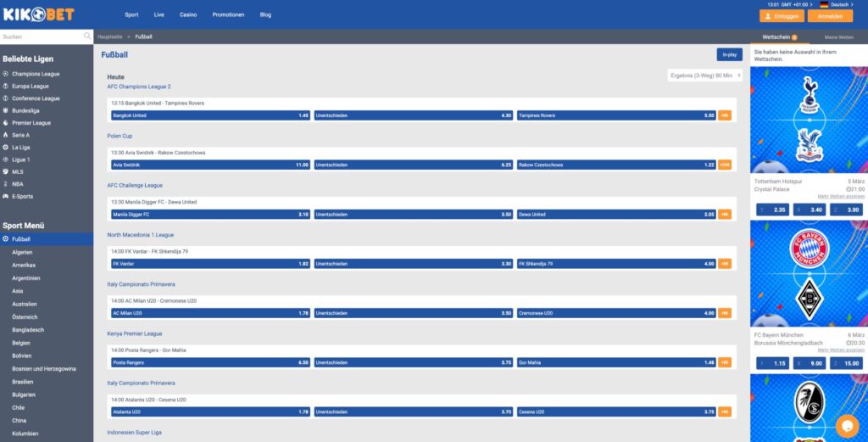This screenshot has height=442, width=868.
Task: Select 15.00 odds for Borussia Mönchengladbach
Action: (846, 363)
